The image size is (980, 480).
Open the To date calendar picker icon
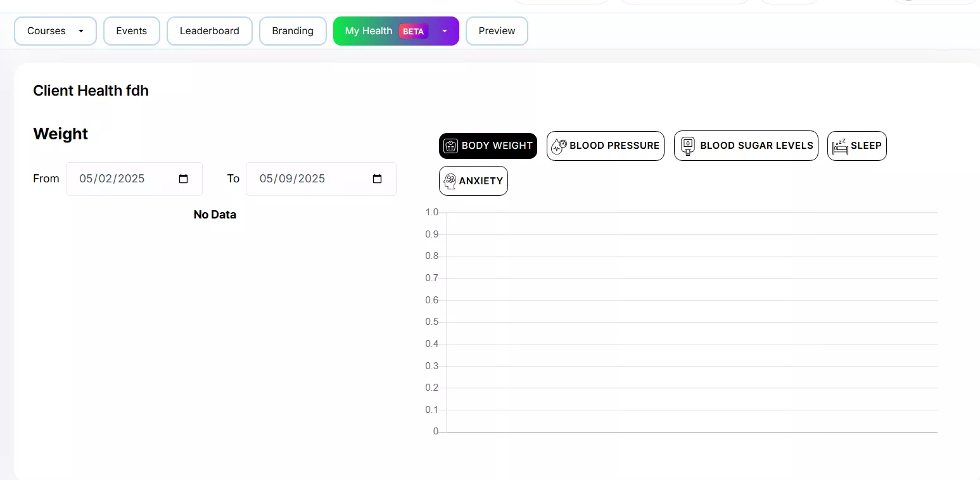tap(378, 179)
